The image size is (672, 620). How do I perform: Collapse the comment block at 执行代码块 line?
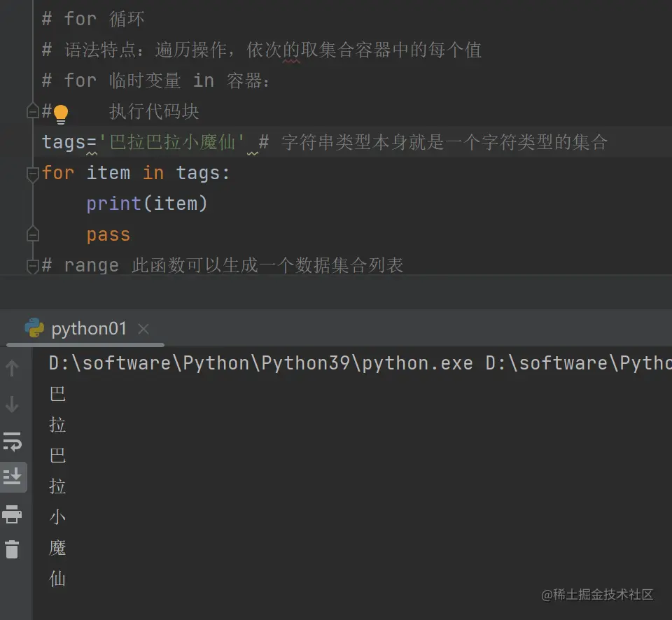pyautogui.click(x=33, y=111)
